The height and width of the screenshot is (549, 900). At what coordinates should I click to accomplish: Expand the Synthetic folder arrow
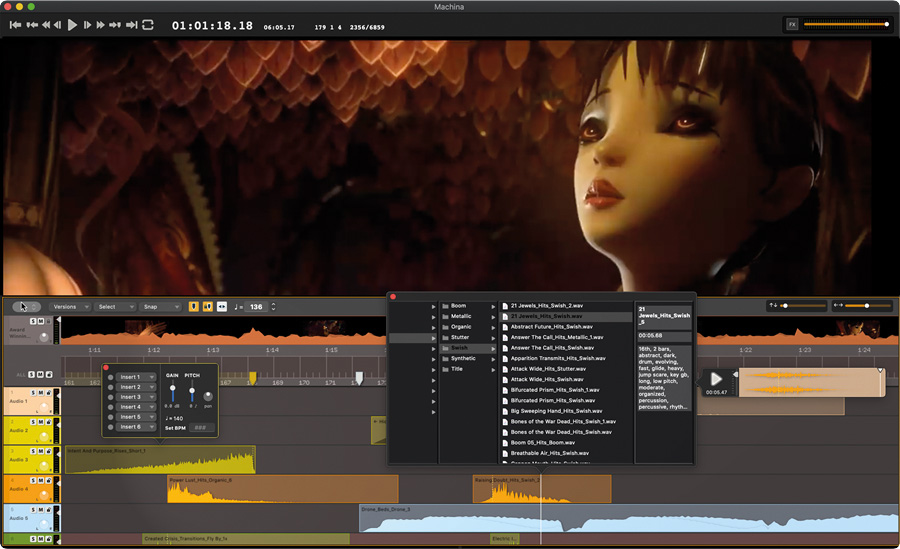(x=493, y=358)
